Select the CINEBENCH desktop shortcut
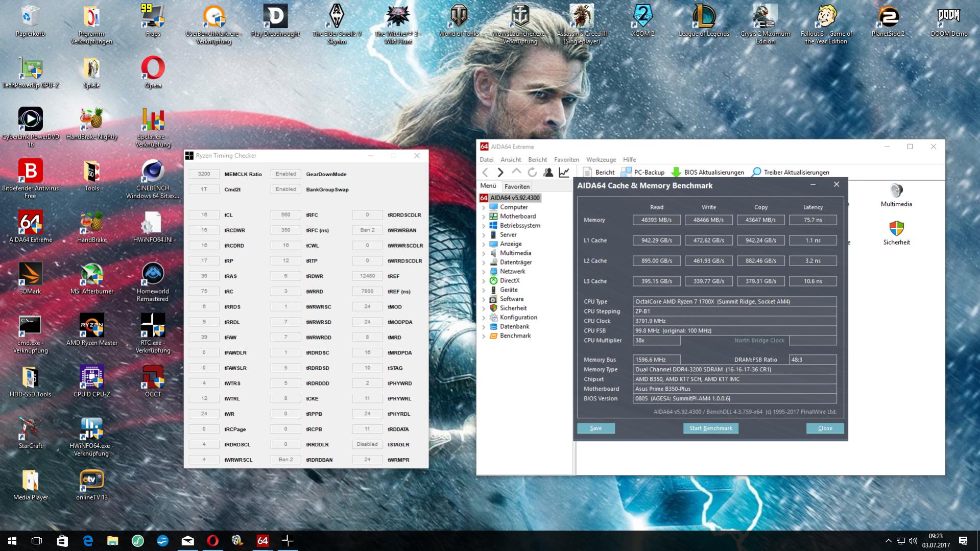The image size is (980, 551). point(153,180)
